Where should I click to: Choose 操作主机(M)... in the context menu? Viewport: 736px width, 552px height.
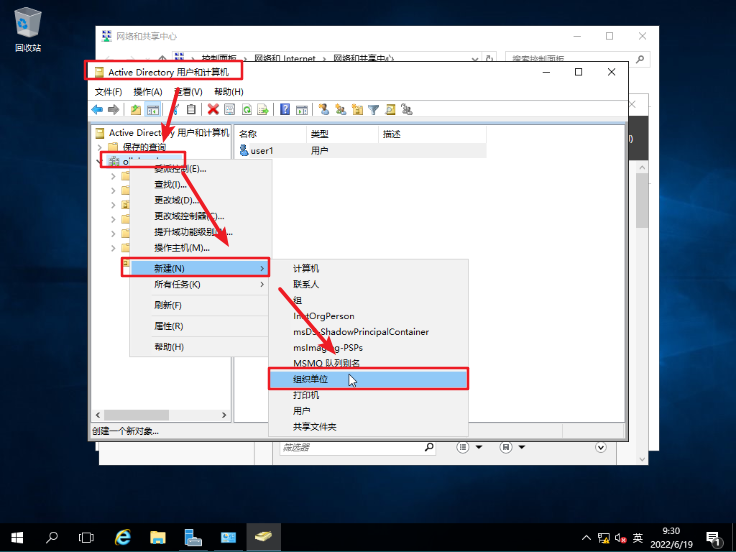point(201,248)
